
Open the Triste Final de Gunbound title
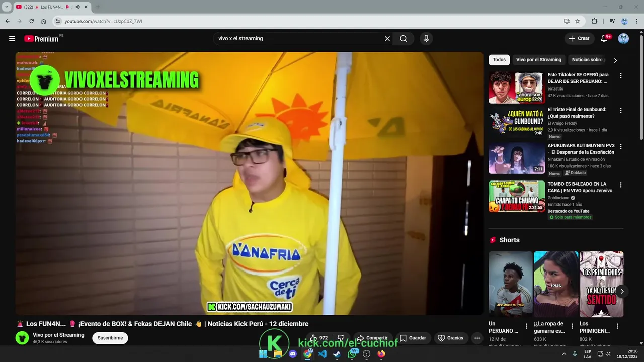click(577, 113)
